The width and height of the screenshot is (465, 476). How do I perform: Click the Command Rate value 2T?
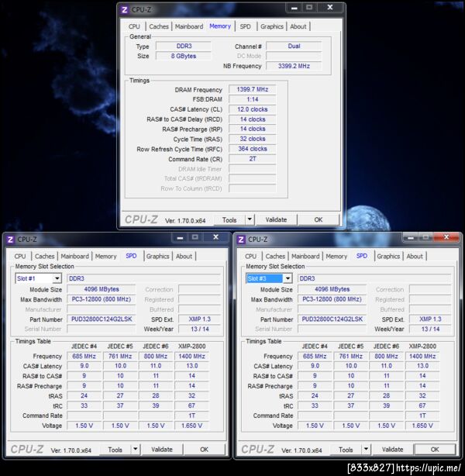(x=252, y=159)
